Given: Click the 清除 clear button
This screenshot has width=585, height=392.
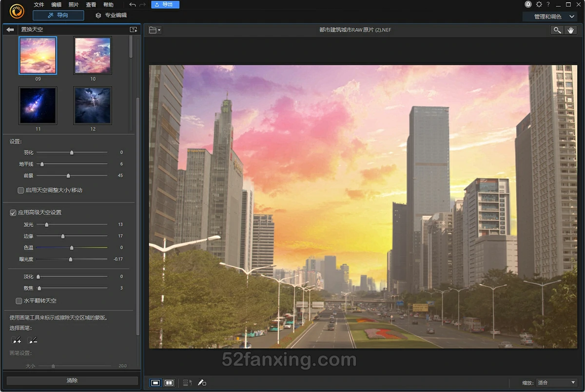Looking at the screenshot, I should coord(72,381).
